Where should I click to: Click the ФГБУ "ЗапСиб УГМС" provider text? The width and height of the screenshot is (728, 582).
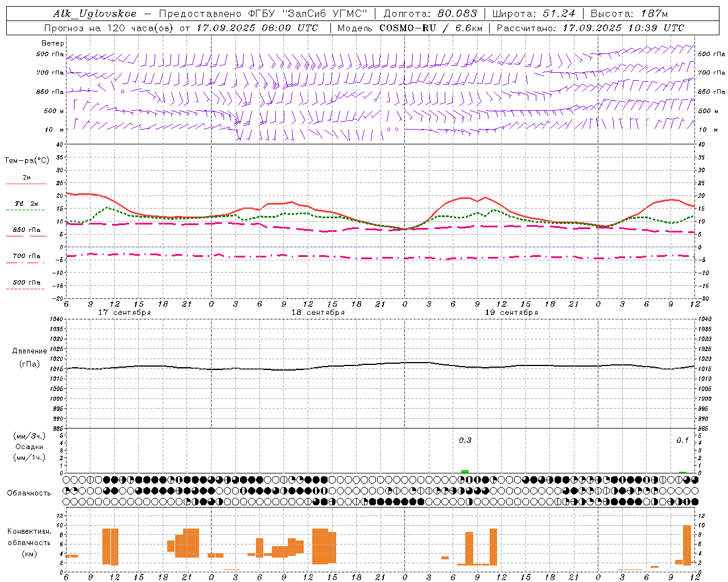(x=308, y=14)
